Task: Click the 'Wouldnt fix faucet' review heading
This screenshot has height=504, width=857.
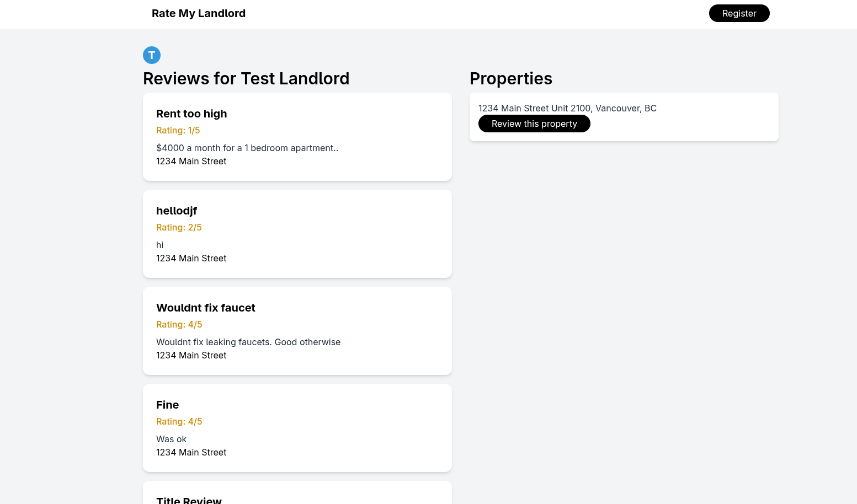Action: pos(206,308)
